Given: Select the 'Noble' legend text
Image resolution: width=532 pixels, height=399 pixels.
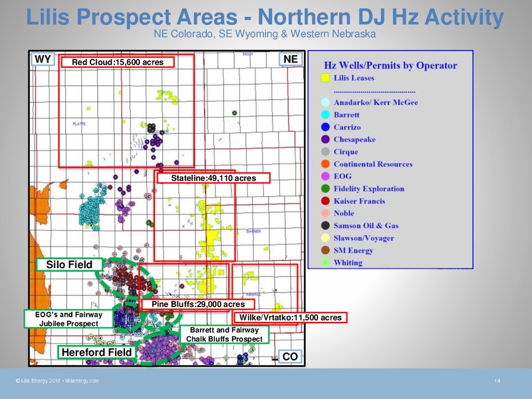Looking at the screenshot, I should pos(344,213).
